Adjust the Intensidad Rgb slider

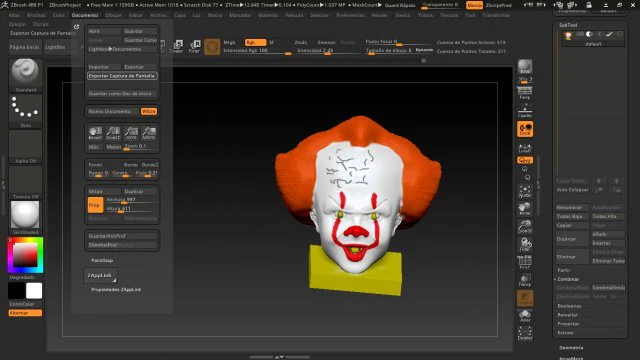coord(257,51)
